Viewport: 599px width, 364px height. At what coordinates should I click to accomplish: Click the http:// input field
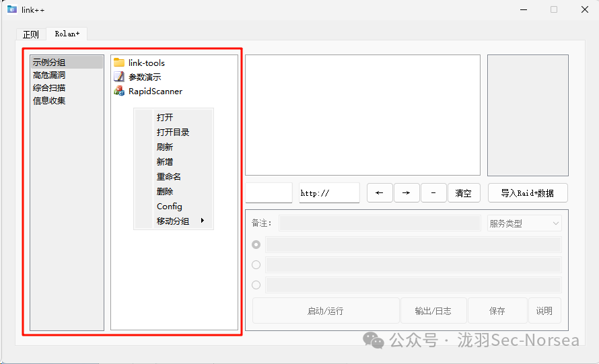(329, 193)
